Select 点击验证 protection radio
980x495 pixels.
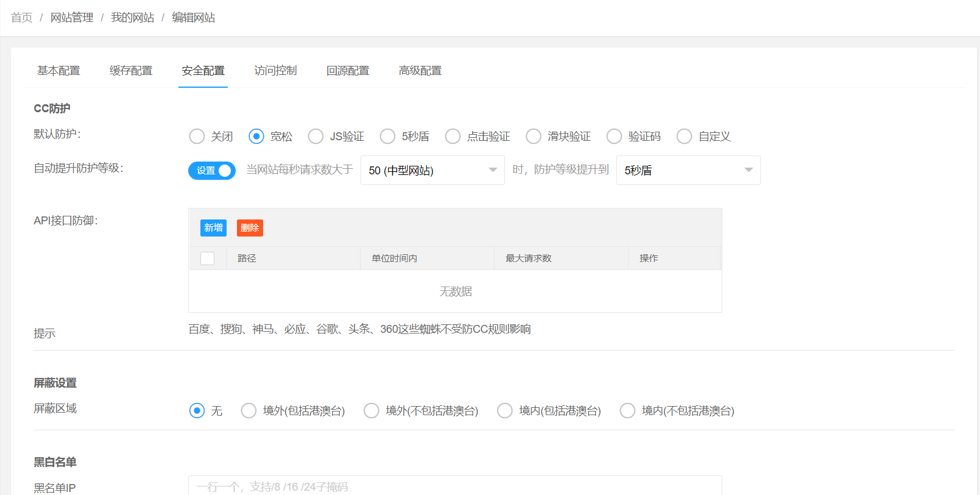(x=453, y=136)
